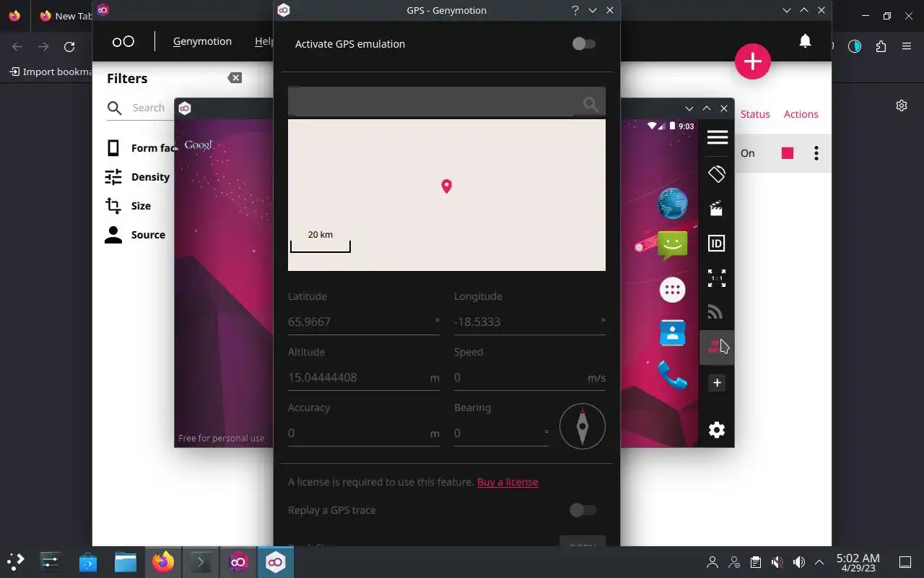924x578 pixels.
Task: Open the Firefox extensions puzzle icon
Action: pyautogui.click(x=881, y=47)
